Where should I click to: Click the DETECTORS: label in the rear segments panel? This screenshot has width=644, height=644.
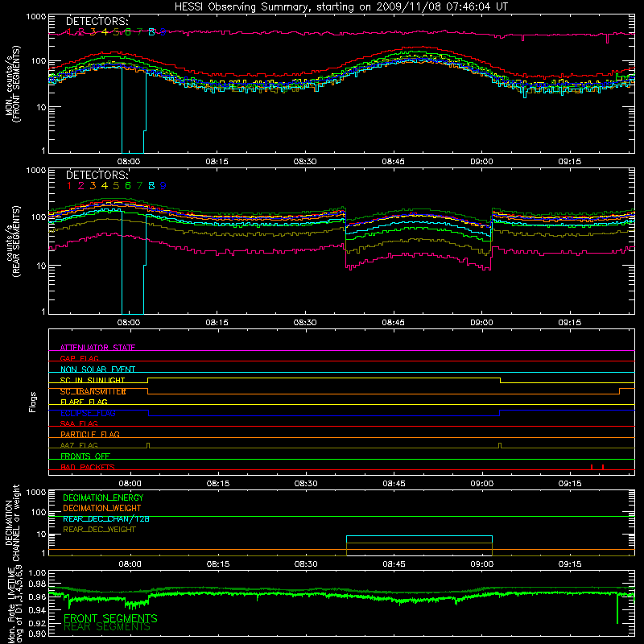[x=97, y=175]
